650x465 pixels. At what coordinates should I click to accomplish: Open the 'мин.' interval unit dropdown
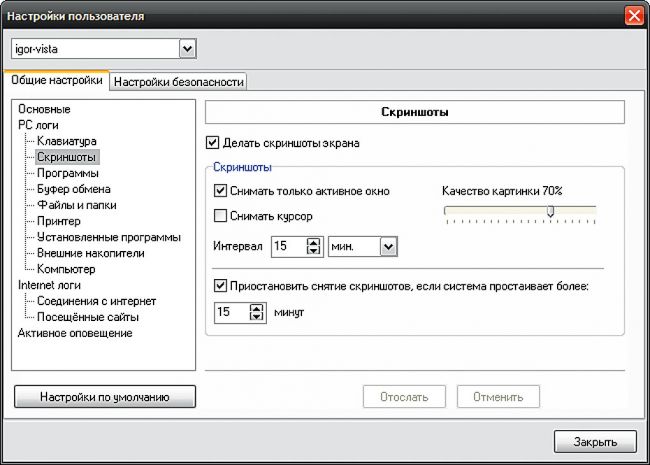click(x=389, y=245)
